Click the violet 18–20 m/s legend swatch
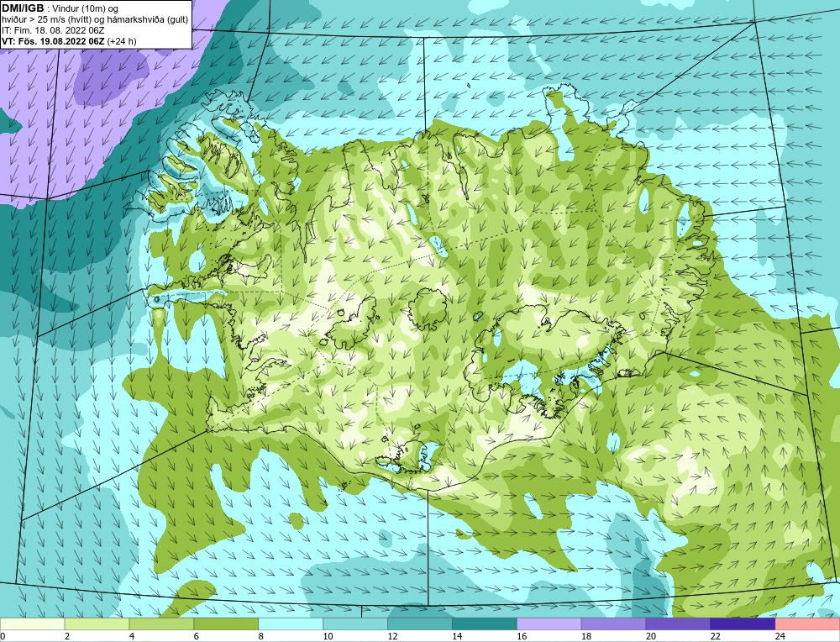 (x=613, y=624)
